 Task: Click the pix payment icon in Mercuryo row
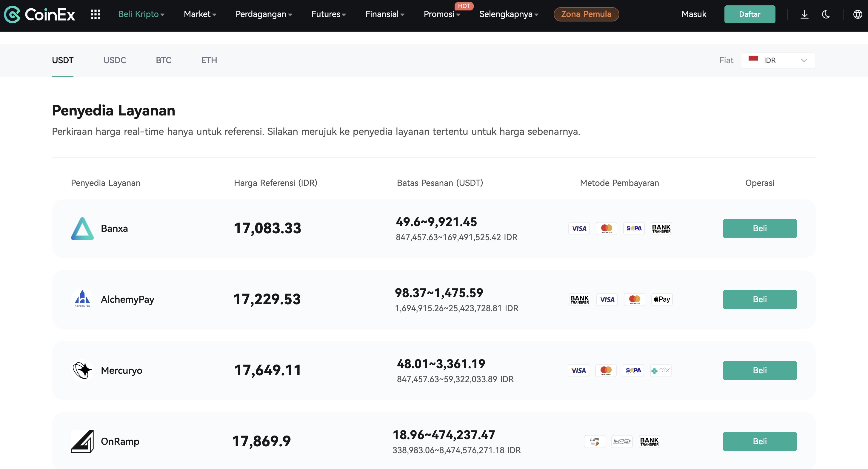point(660,370)
